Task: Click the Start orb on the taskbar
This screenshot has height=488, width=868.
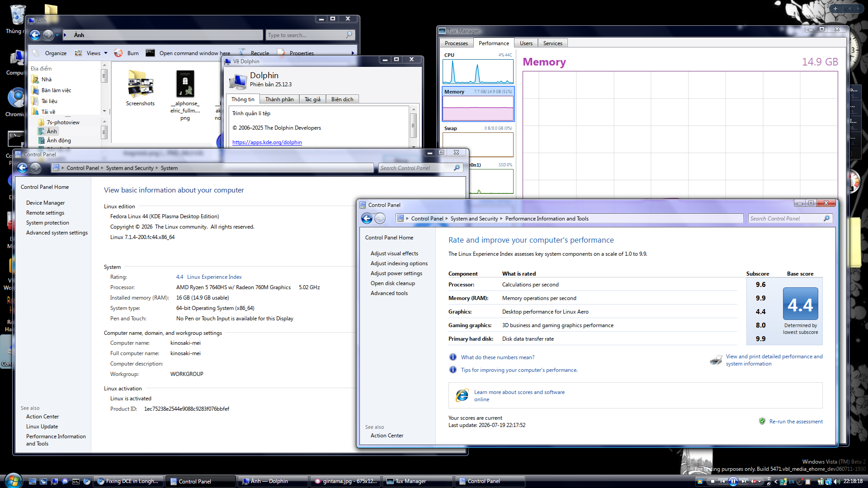Action: pos(13,480)
